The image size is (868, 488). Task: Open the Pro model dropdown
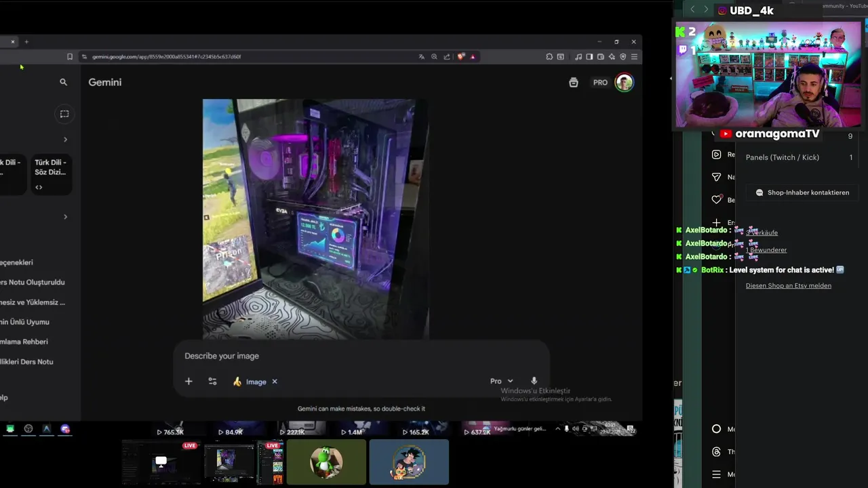502,381
